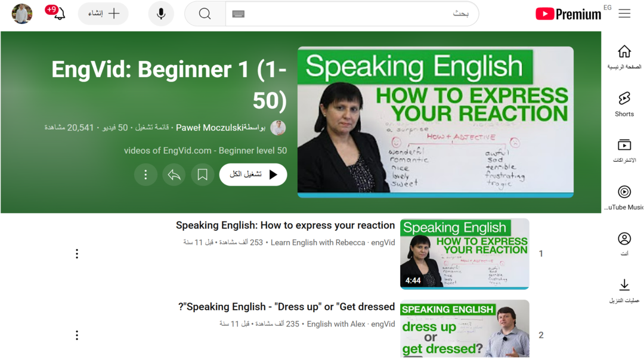Image resolution: width=644 pixels, height=358 pixels.
Task: Open Subscriptions (الاشتراكات) in sidebar
Action: coord(624,151)
